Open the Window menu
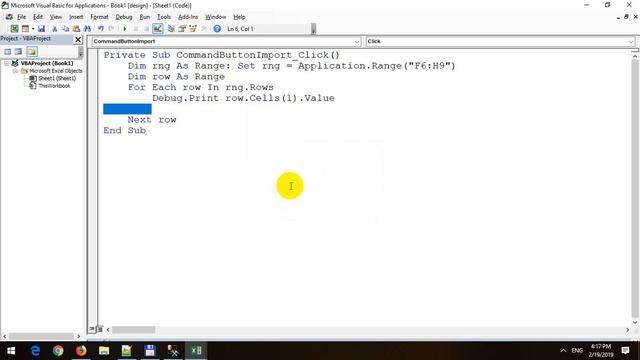This screenshot has width=640, height=360. point(216,17)
